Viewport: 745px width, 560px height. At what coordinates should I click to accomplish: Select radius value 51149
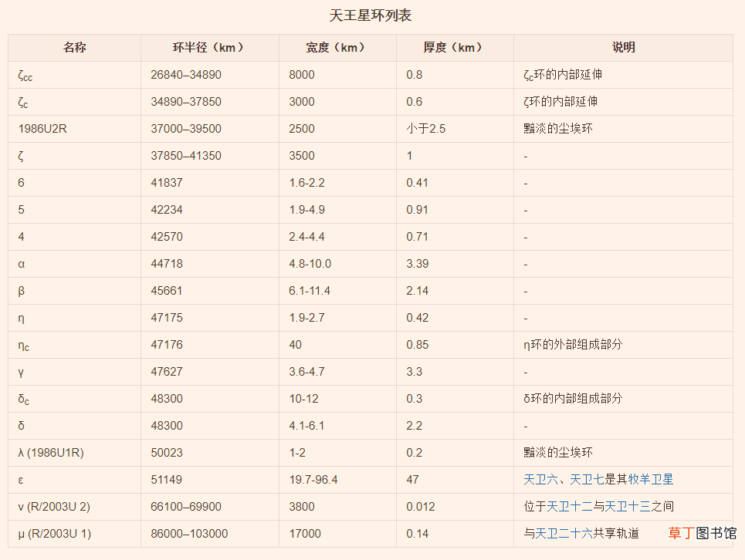[167, 480]
